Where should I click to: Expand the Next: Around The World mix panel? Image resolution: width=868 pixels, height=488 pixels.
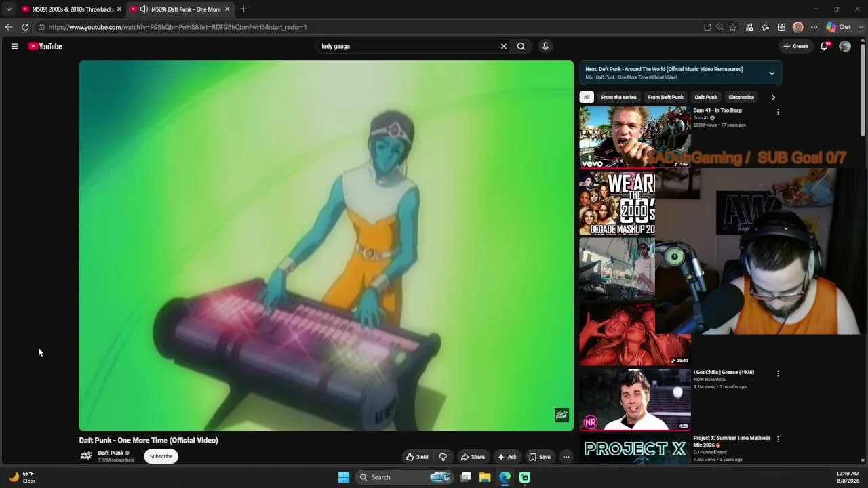pyautogui.click(x=772, y=73)
